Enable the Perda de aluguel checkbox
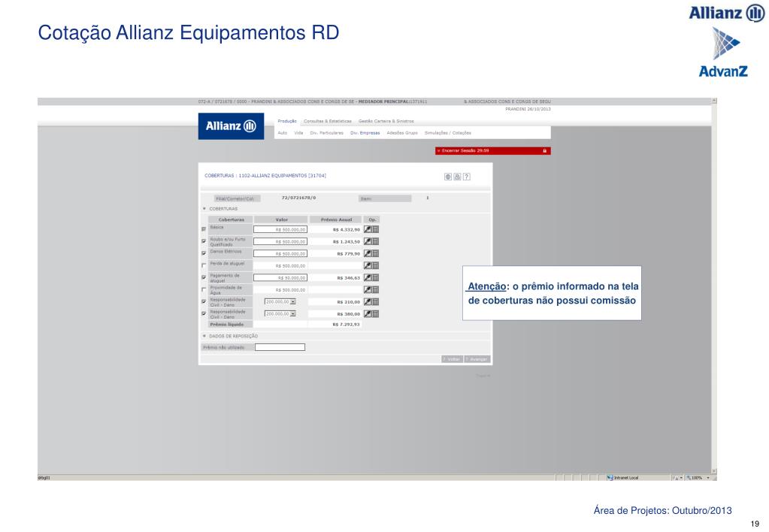Screen dimensions: 769x532 click(204, 265)
